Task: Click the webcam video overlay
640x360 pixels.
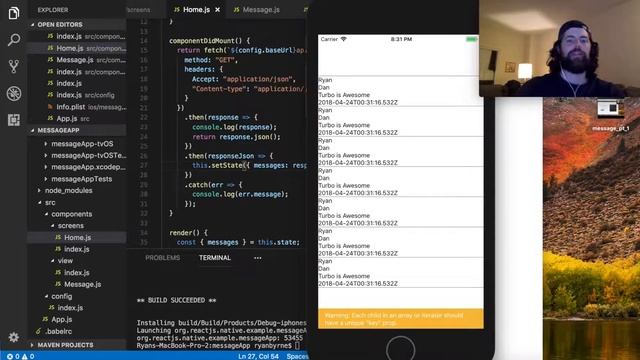Action: (559, 48)
